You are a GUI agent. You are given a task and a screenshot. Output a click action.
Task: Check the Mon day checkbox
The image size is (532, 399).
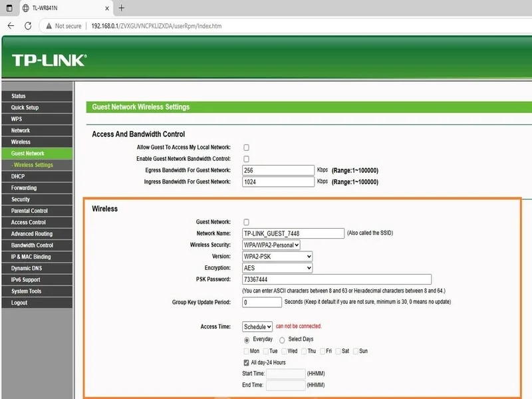[x=246, y=351]
